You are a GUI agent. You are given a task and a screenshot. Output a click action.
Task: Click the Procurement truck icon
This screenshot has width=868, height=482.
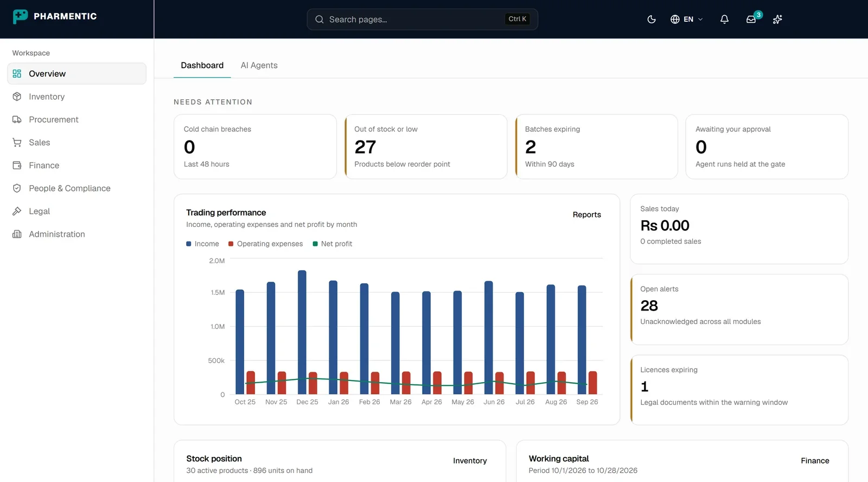click(17, 119)
